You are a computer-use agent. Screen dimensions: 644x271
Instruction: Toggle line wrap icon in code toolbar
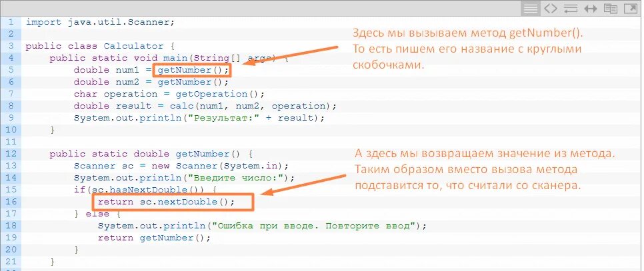tap(571, 9)
